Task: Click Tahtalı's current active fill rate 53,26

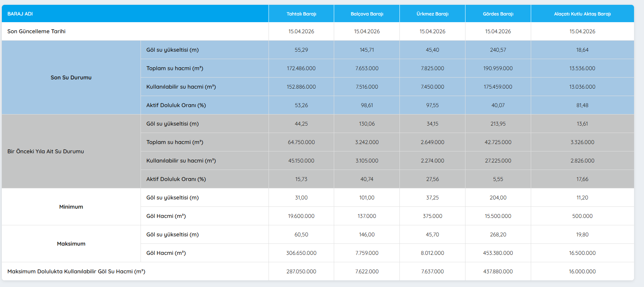Action: (x=301, y=105)
